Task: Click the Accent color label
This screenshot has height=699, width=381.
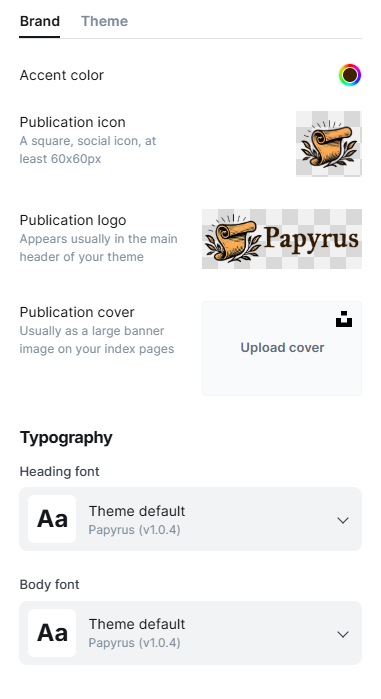Action: [x=61, y=75]
